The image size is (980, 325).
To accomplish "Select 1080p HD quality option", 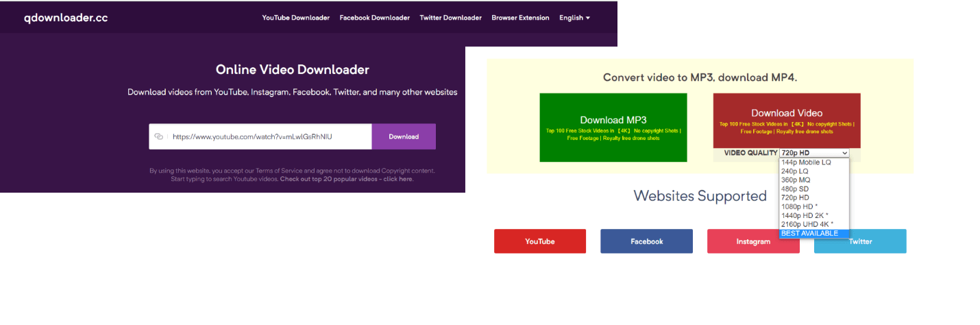I will pos(814,206).
